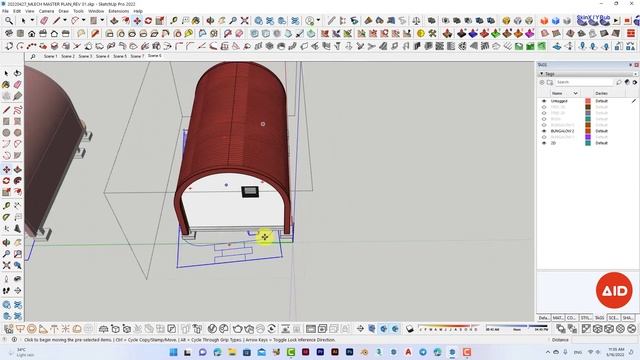Switch to the bottom Tags tray tab

(x=599, y=318)
